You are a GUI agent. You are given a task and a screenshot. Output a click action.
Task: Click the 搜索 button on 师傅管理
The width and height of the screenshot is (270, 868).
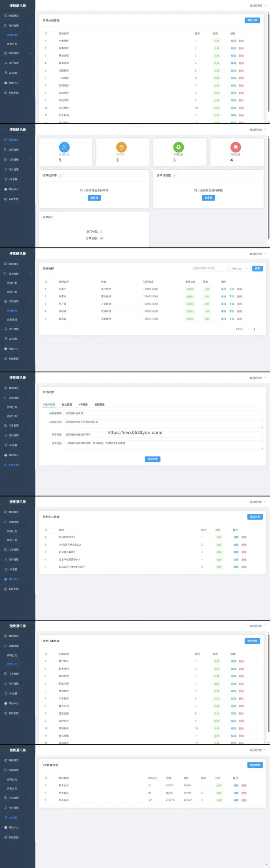257,269
